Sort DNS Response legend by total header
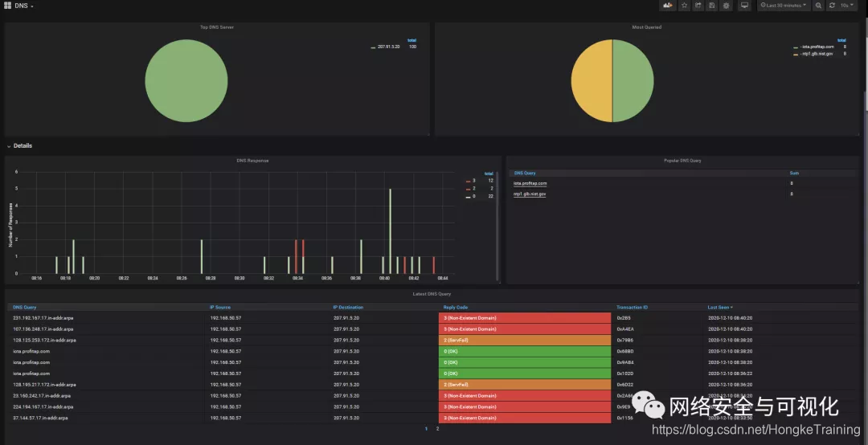 click(489, 174)
